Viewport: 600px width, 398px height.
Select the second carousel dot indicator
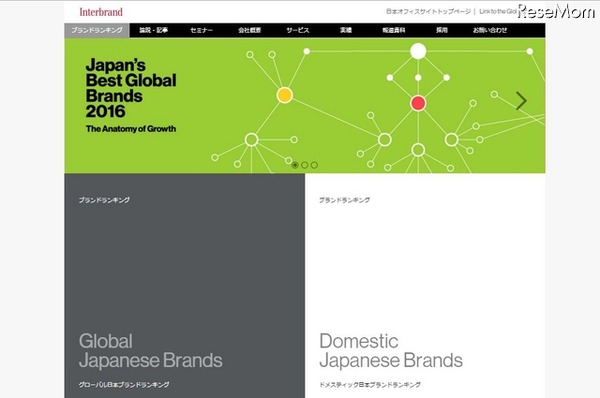click(305, 165)
